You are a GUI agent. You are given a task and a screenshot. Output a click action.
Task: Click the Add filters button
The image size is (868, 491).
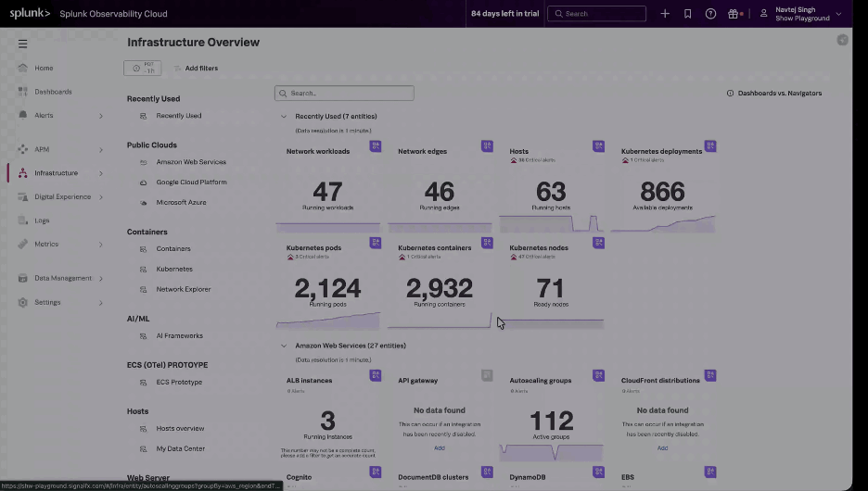pos(200,69)
